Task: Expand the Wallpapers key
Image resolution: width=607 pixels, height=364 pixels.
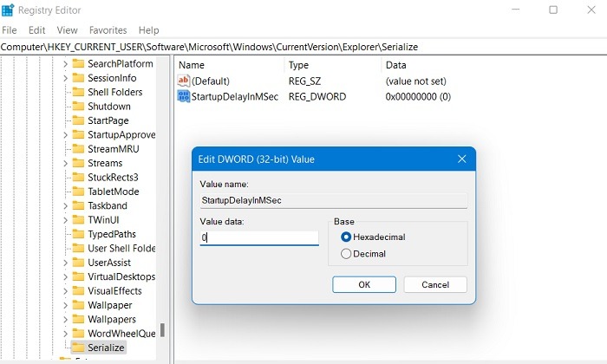Action: pyautogui.click(x=65, y=320)
